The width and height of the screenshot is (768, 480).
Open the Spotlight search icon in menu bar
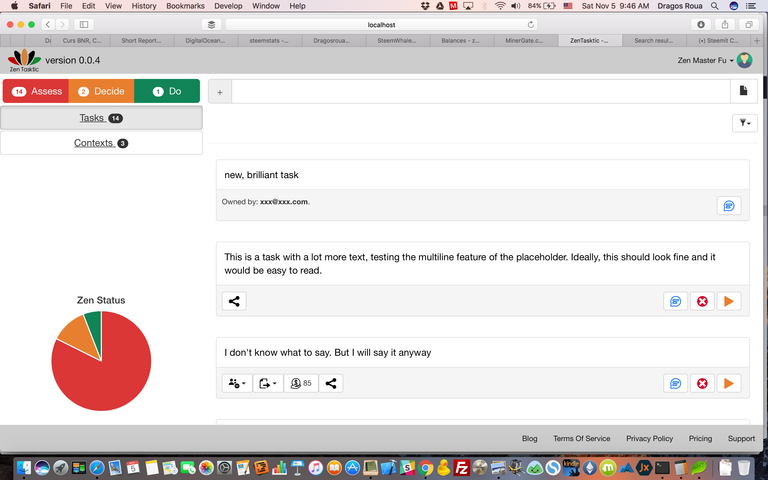pos(715,6)
